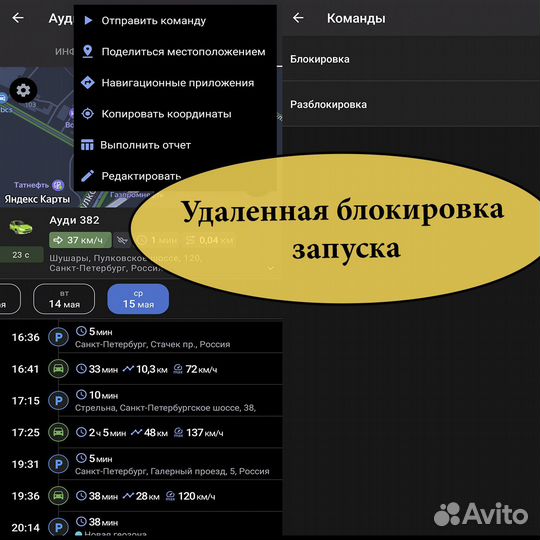This screenshot has height=540, width=540.
Task: Click the 23 с status badge
Action: tap(21, 255)
